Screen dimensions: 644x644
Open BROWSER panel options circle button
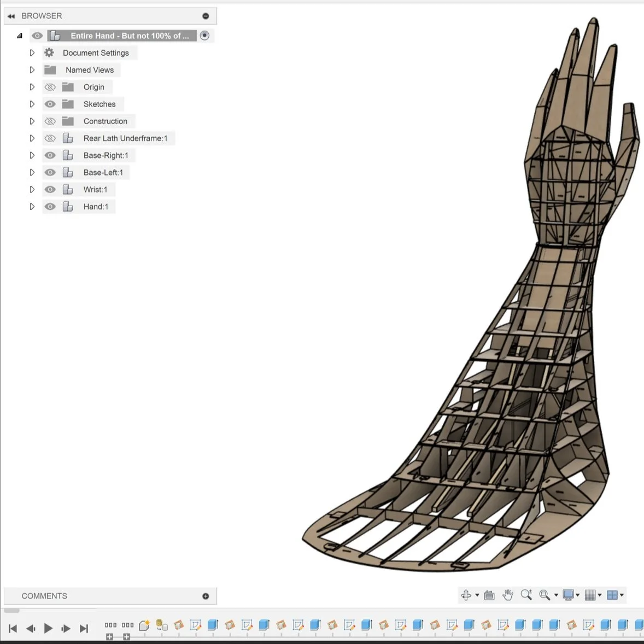[206, 16]
